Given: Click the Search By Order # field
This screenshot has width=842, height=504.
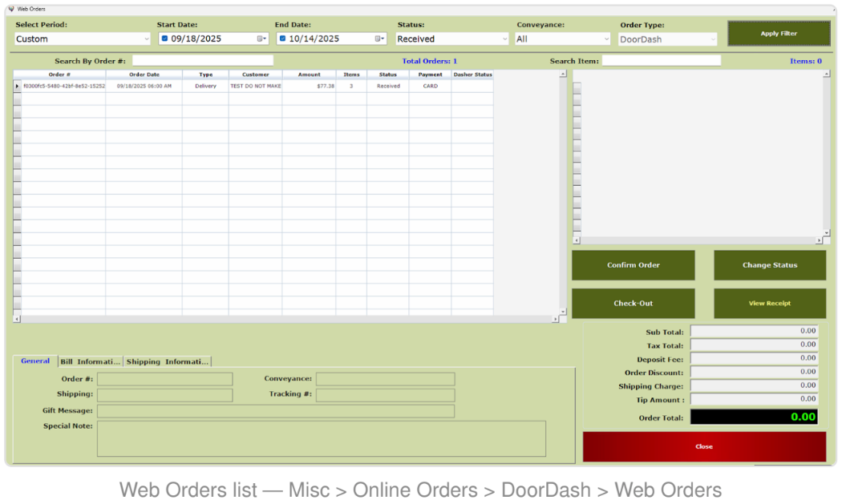Looking at the screenshot, I should 203,61.
